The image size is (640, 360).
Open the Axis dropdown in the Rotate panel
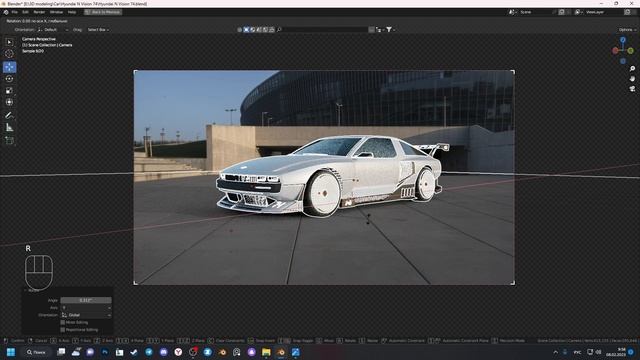[86, 307]
